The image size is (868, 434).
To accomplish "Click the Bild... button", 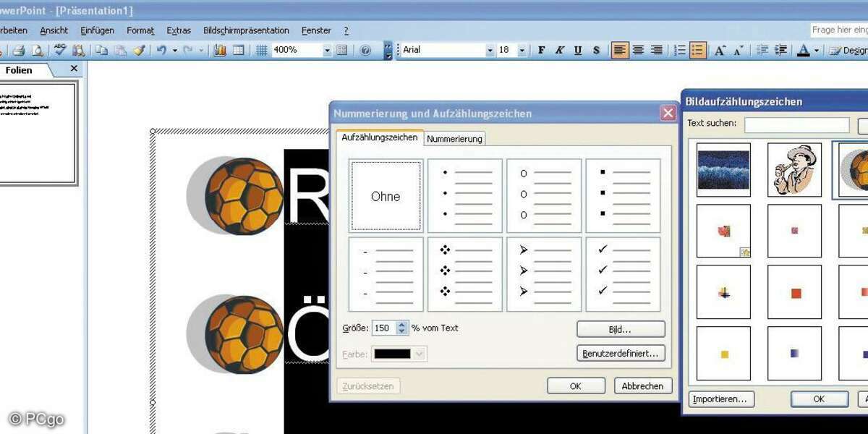I will [x=620, y=328].
